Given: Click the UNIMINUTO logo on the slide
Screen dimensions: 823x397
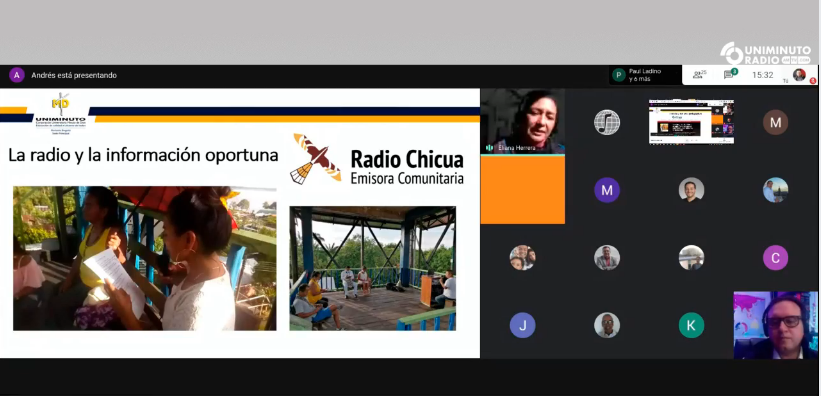Looking at the screenshot, I should tap(60, 113).
